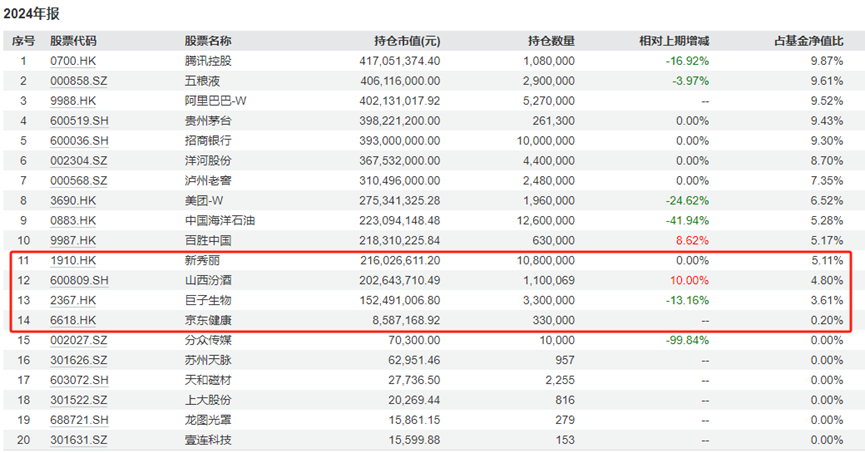Select stock name 山西汾酒
This screenshot has width=865, height=453.
pos(208,280)
